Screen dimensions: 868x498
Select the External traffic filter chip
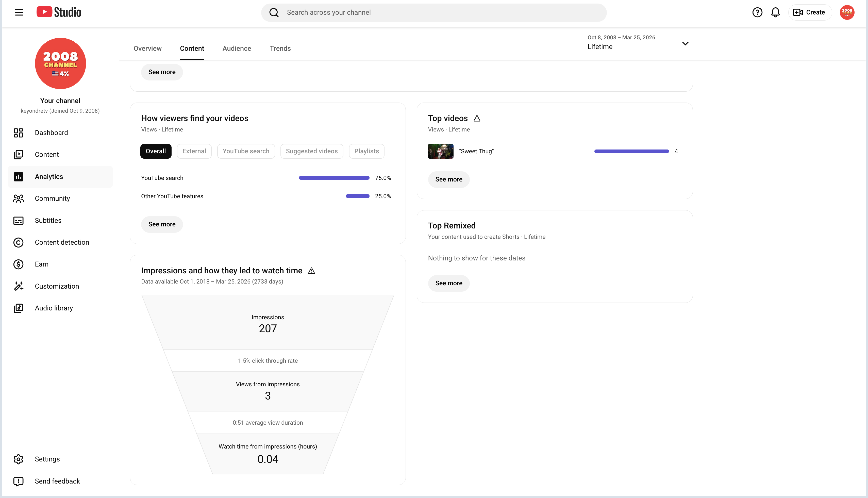coord(194,151)
